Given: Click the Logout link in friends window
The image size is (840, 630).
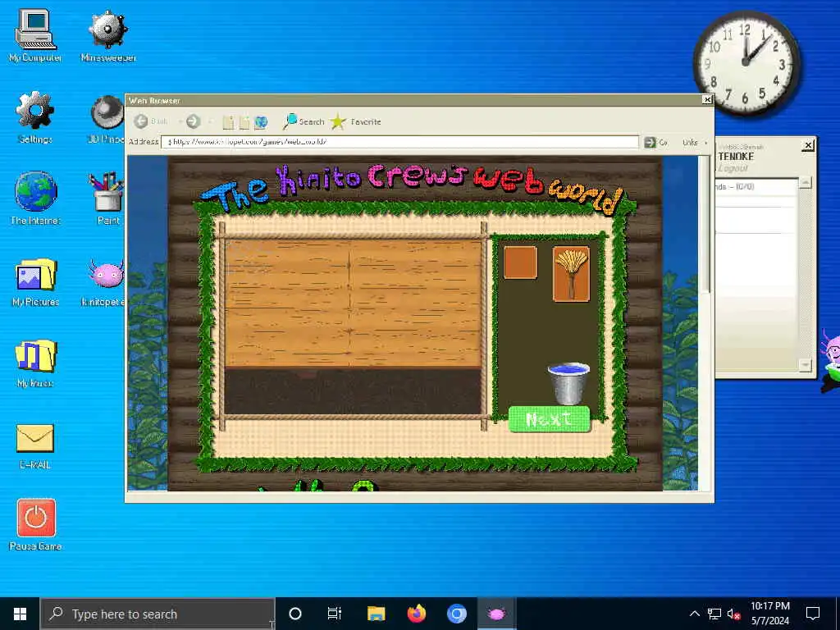Looking at the screenshot, I should [x=733, y=168].
